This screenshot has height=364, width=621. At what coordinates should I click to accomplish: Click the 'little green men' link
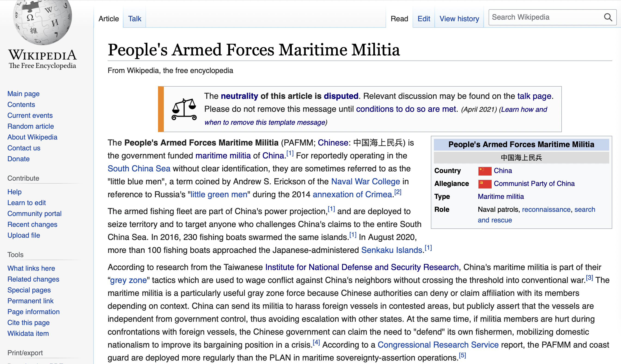[219, 194]
